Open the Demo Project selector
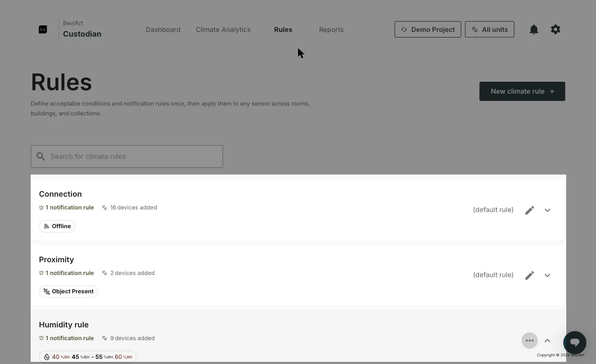 (x=427, y=29)
